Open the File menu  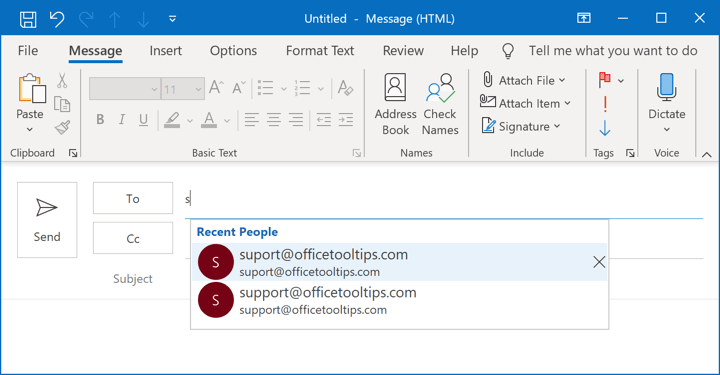click(28, 50)
